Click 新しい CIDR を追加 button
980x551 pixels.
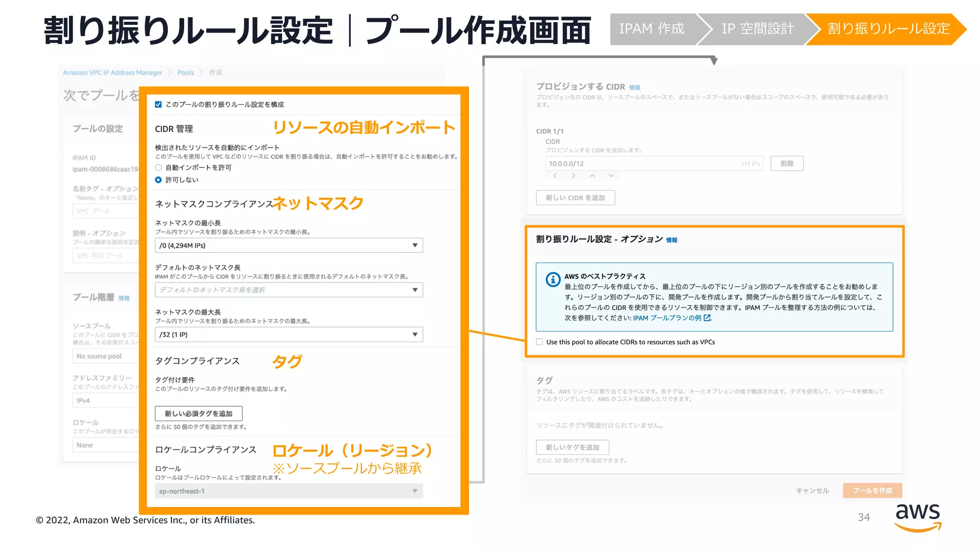(576, 198)
